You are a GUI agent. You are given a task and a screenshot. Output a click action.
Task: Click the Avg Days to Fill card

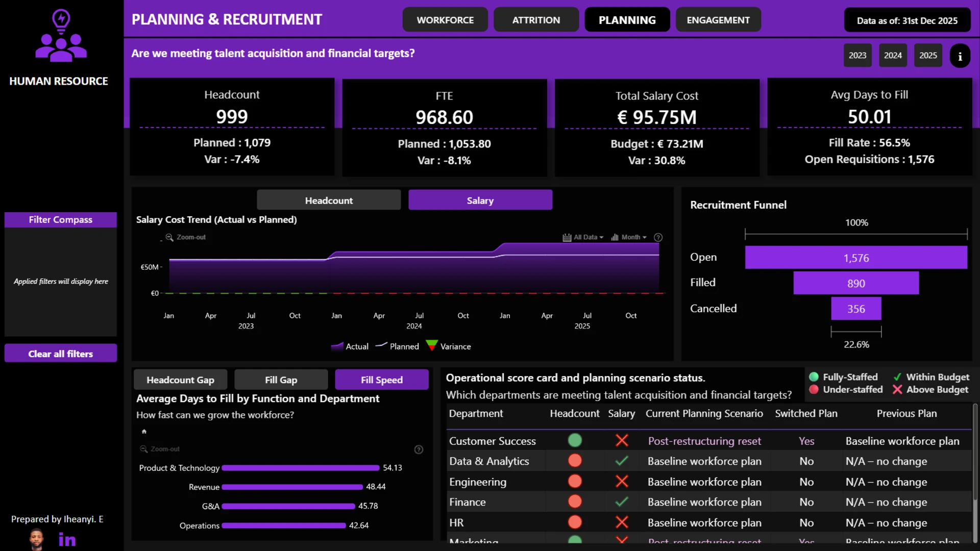[870, 127]
